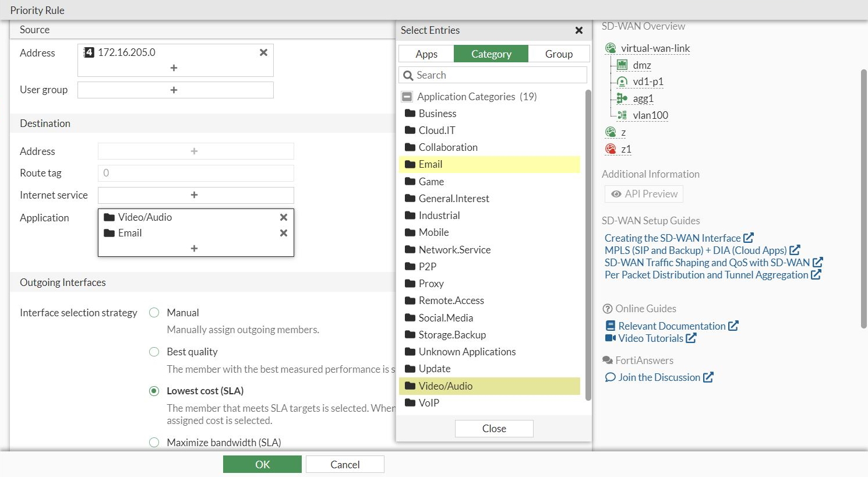Remove the 172.16.205.0 source address entry

263,52
